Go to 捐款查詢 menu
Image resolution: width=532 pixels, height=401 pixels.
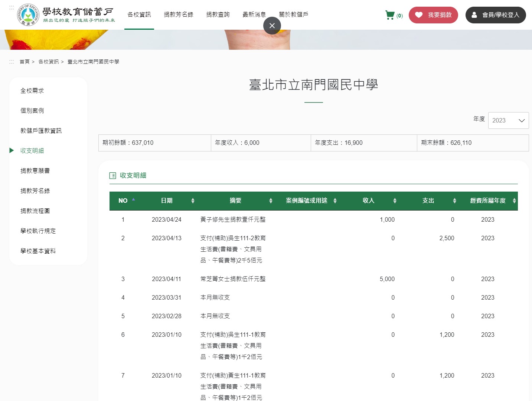point(218,14)
